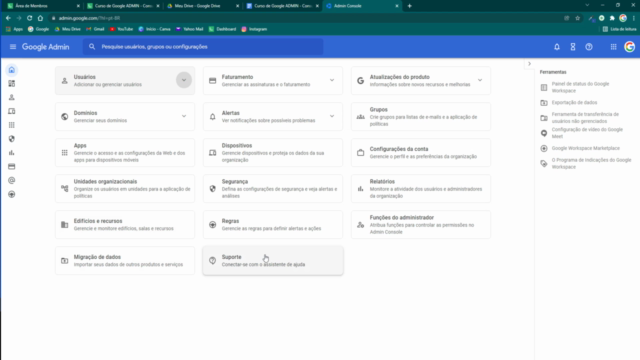The width and height of the screenshot is (640, 360).
Task: Open Edifícios e recursos card
Action: [125, 224]
